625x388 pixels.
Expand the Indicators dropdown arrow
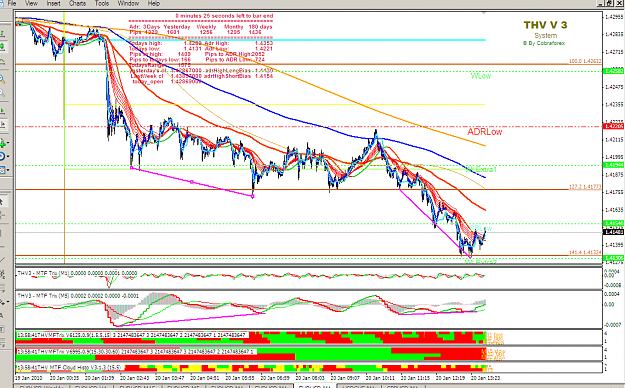tap(8, 143)
